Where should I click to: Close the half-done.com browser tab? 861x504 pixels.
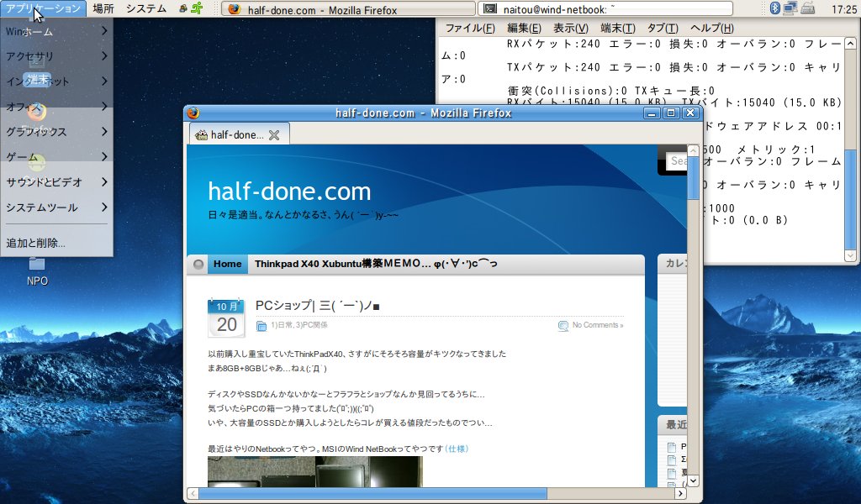tap(274, 135)
